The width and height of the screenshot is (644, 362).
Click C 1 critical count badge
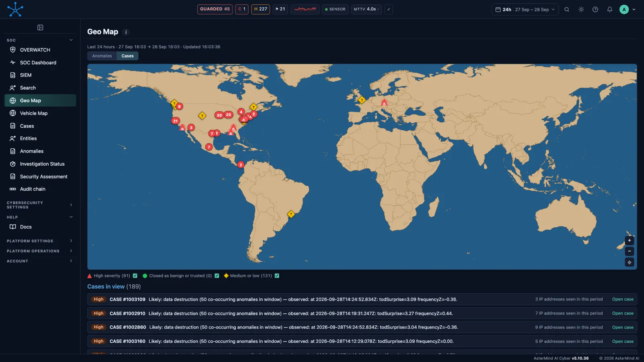(242, 9)
